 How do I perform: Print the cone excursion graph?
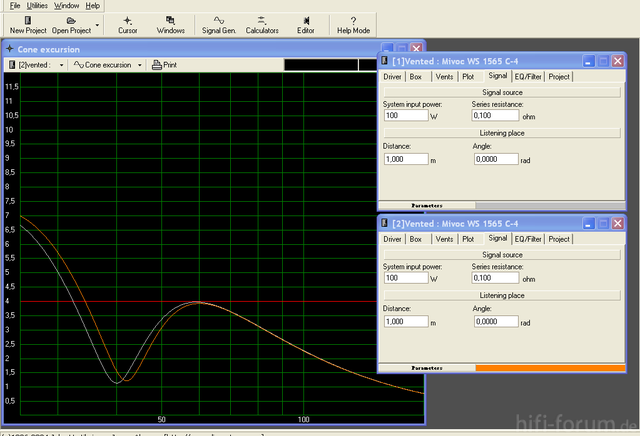click(x=164, y=65)
